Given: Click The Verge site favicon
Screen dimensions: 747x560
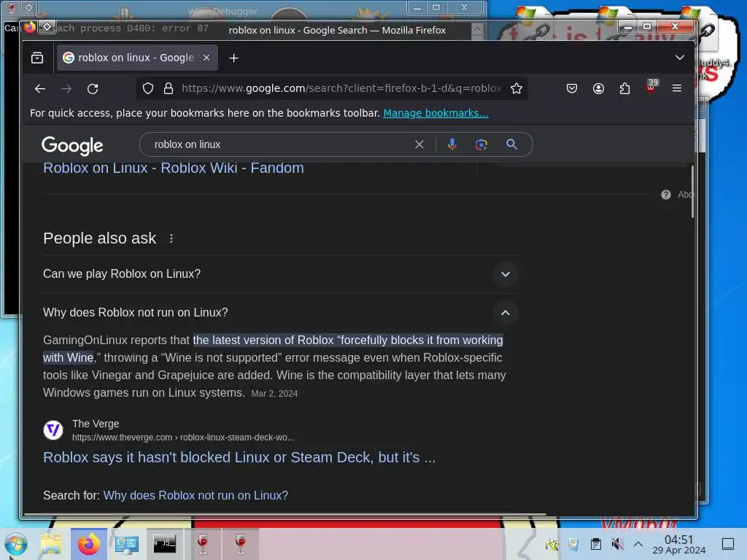Looking at the screenshot, I should point(53,430).
